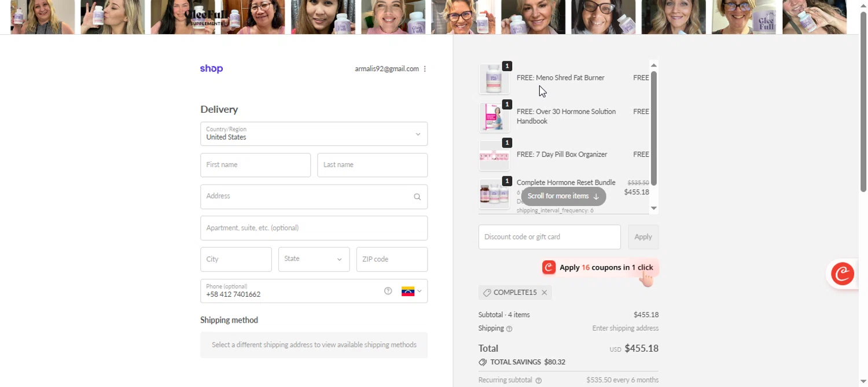
Task: Click the page vertical scrollbar
Action: [x=863, y=101]
